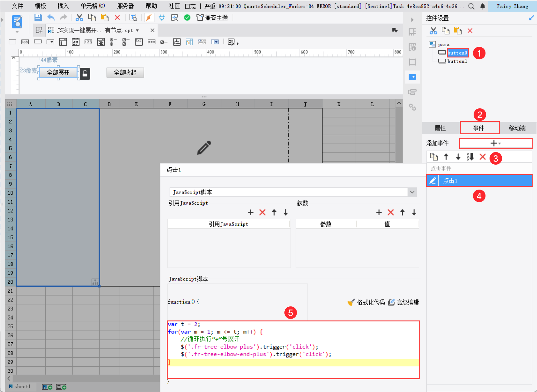Click the 全部收起 button widget
The width and height of the screenshot is (537, 392).
tap(125, 72)
